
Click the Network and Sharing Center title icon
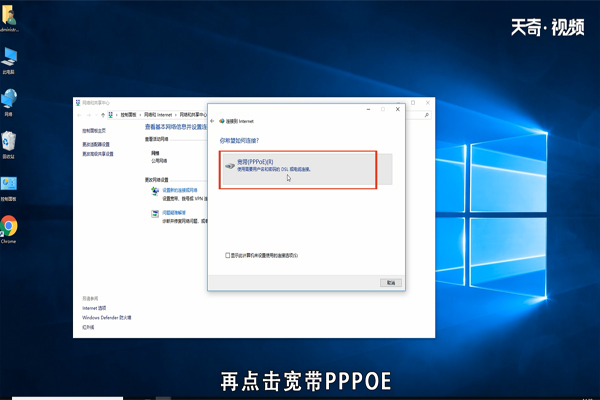[78, 103]
